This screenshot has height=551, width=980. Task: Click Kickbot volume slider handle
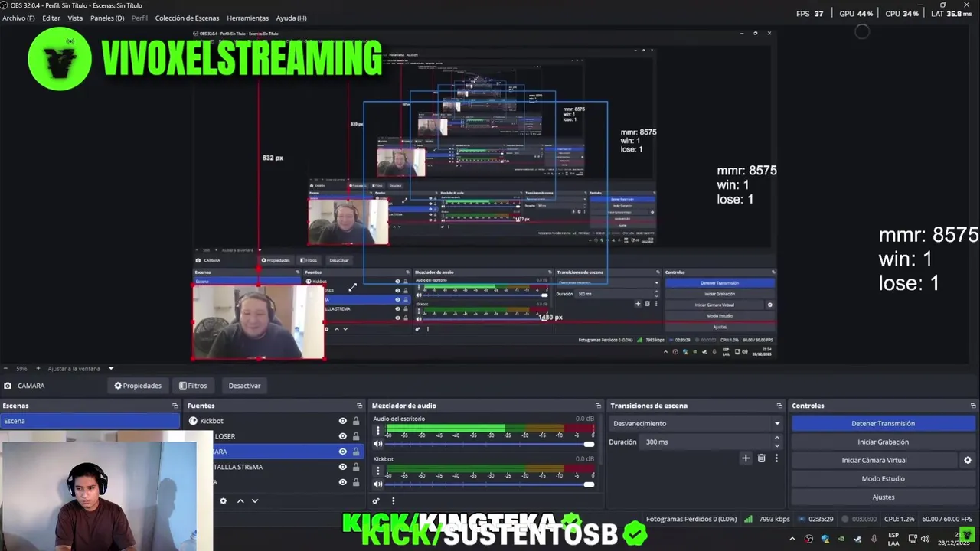[589, 484]
